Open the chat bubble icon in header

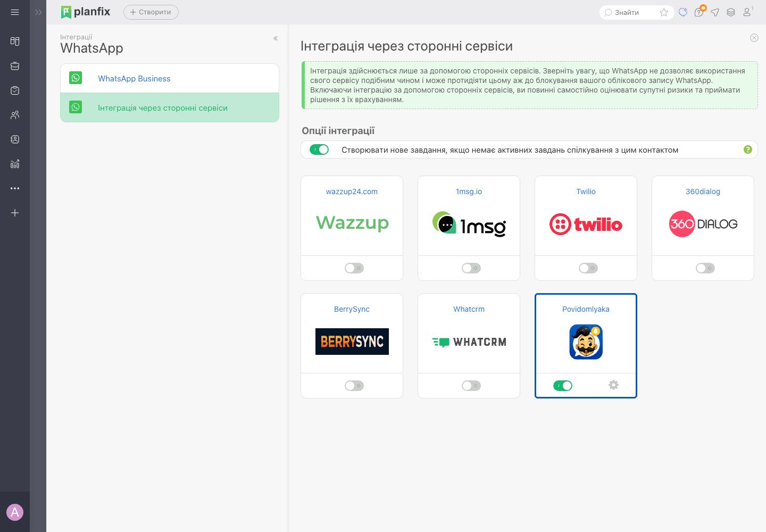683,12
